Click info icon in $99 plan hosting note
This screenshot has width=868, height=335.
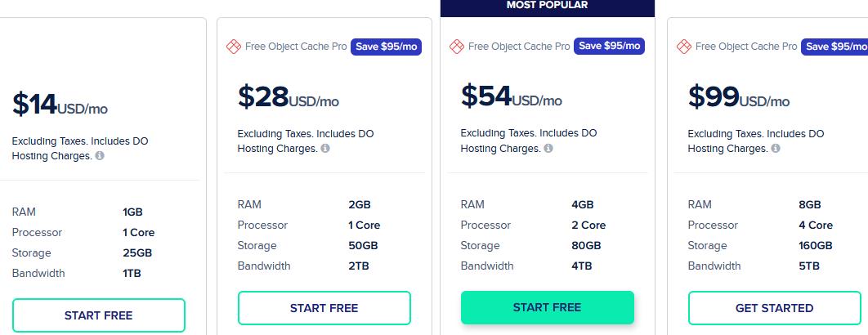[x=776, y=149]
